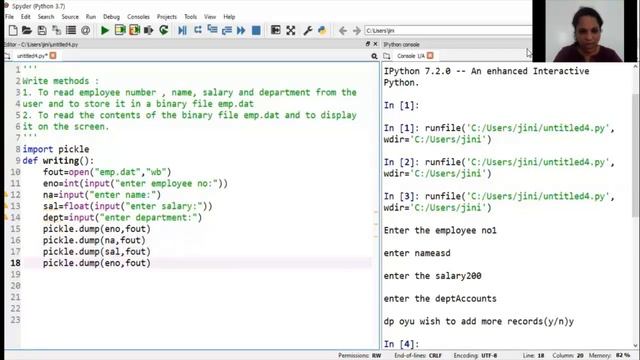
Task: Run the file with the green play button
Action: [105, 30]
